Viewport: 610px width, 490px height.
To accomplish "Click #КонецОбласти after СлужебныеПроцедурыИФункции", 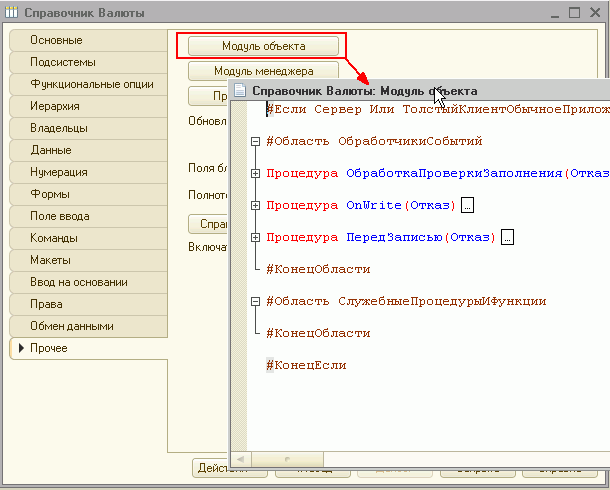I will (x=318, y=333).
